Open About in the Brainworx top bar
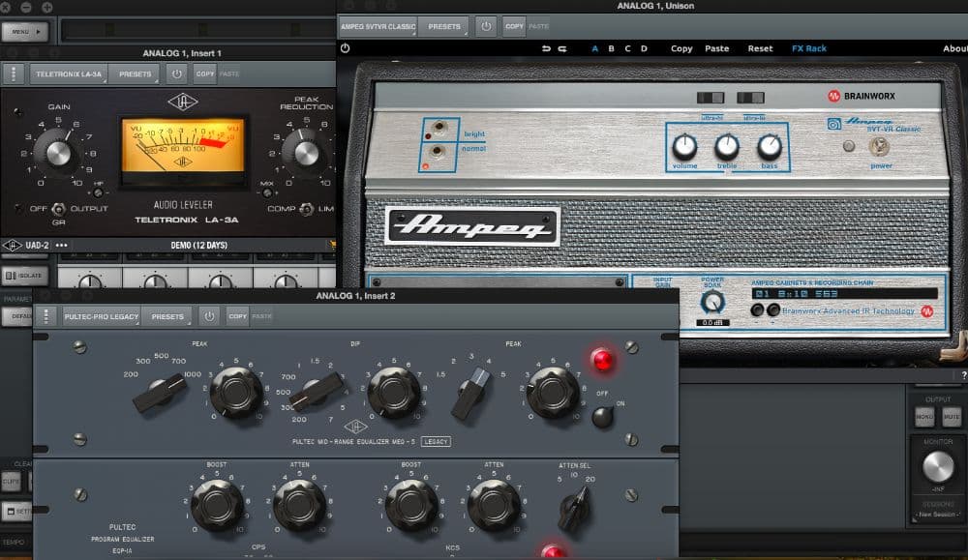The image size is (968, 560). point(955,48)
